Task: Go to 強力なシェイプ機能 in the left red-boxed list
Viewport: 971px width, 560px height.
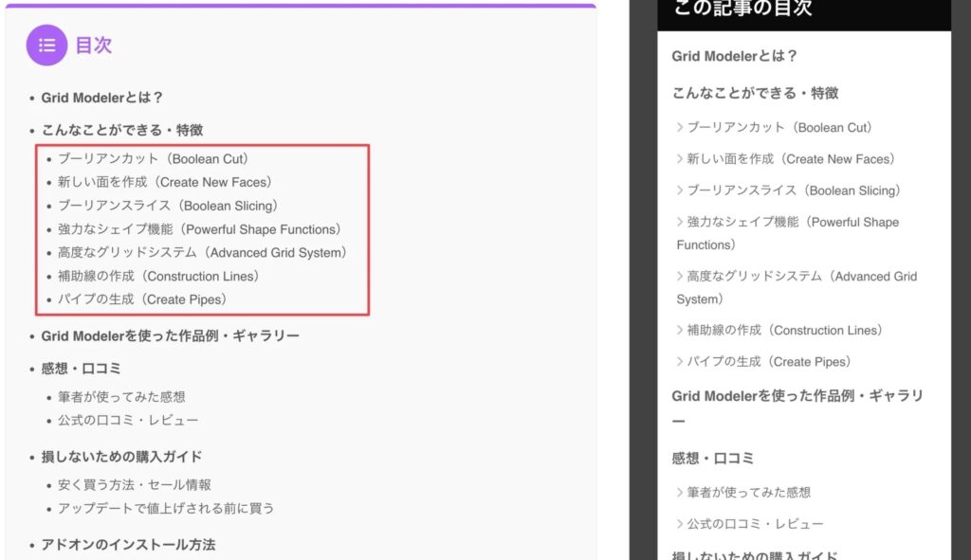Action: tap(199, 229)
